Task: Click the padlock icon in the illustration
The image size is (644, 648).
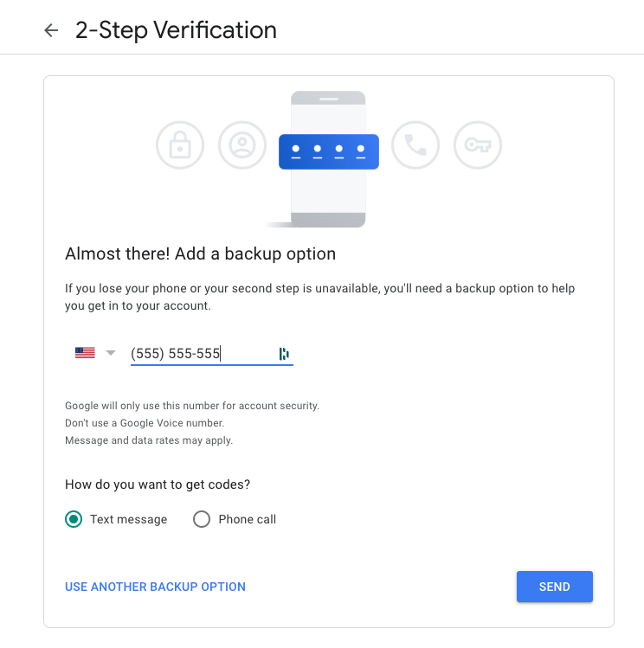Action: [x=180, y=145]
